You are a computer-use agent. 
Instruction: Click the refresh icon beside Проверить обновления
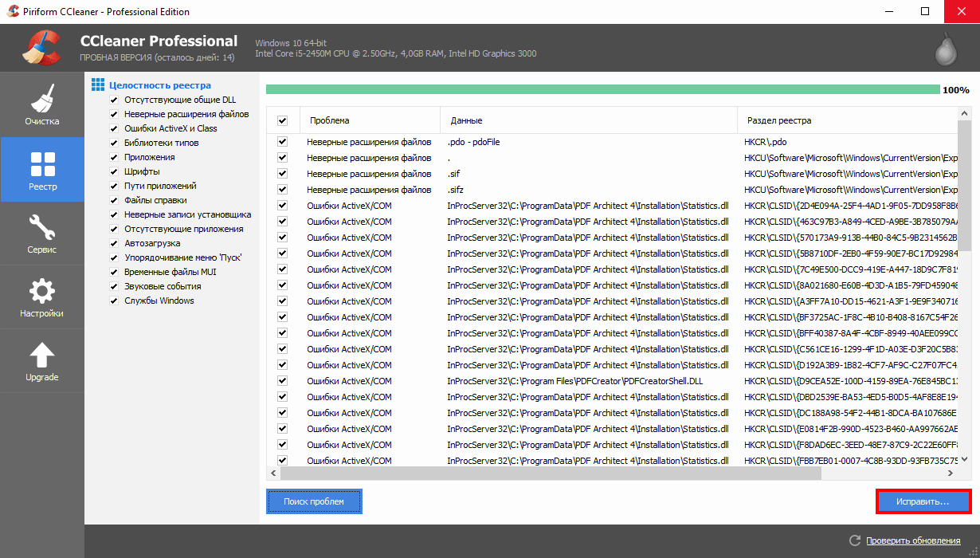tap(855, 540)
